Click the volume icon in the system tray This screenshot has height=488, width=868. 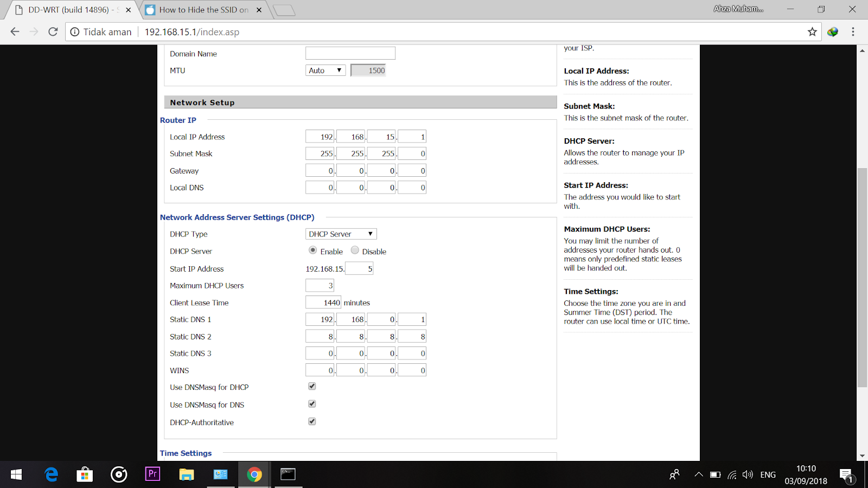click(x=748, y=474)
